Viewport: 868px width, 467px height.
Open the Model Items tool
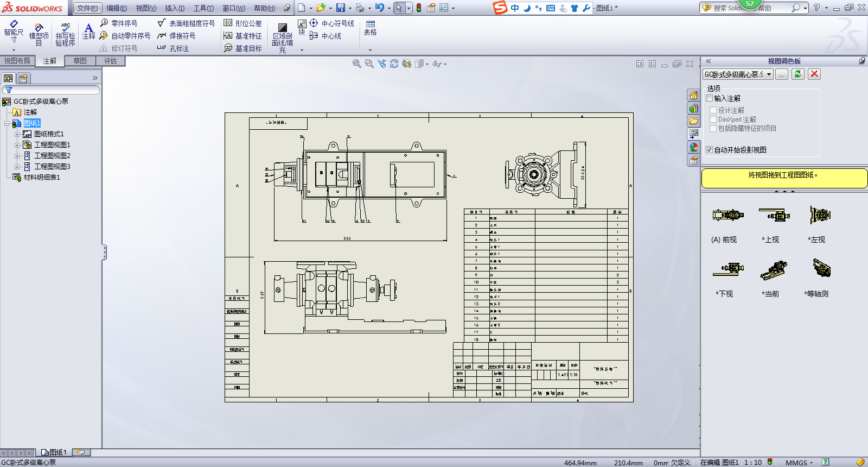[39, 35]
